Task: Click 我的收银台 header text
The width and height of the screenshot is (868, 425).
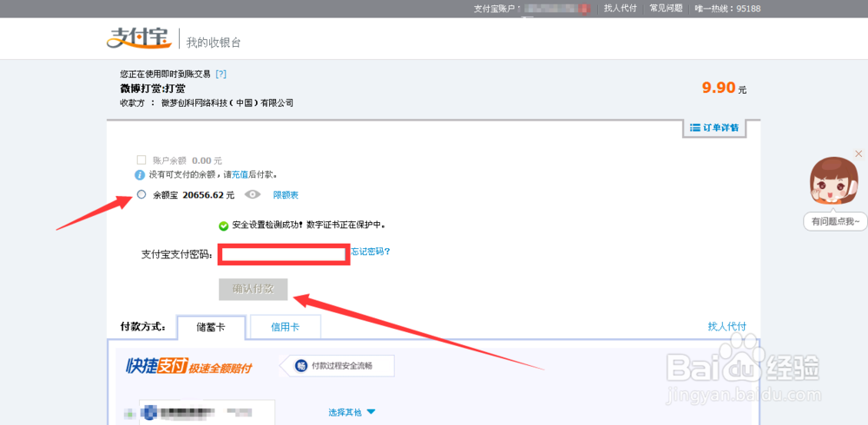Action: pyautogui.click(x=214, y=42)
